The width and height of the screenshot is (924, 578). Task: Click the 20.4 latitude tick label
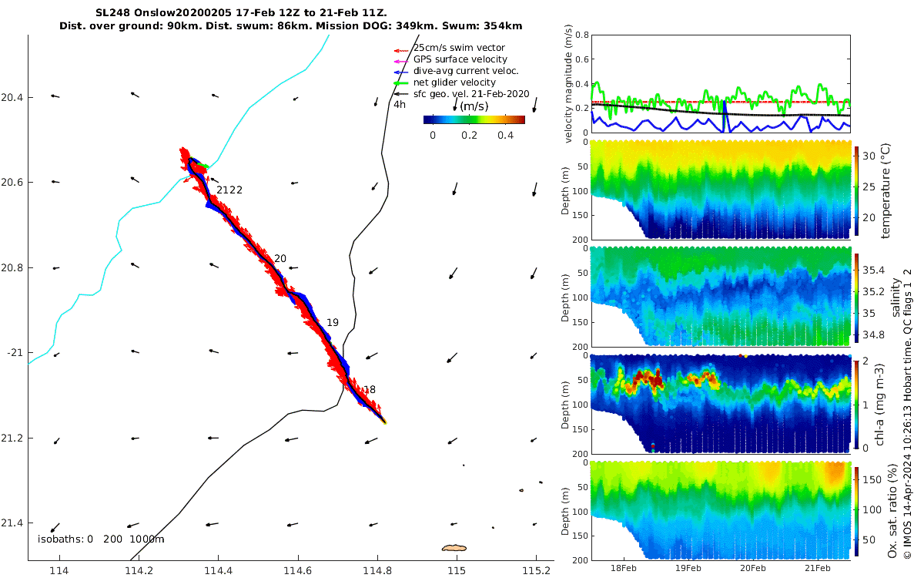click(x=12, y=97)
